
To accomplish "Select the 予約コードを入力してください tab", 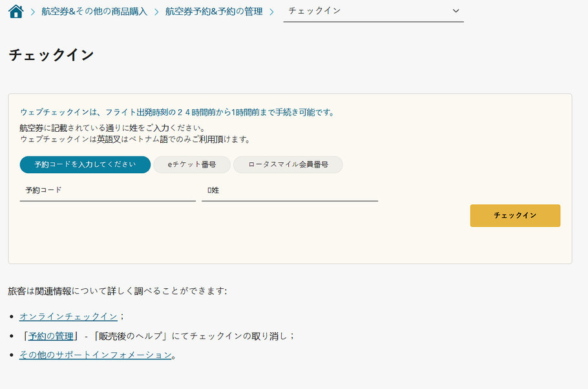I will [x=85, y=165].
